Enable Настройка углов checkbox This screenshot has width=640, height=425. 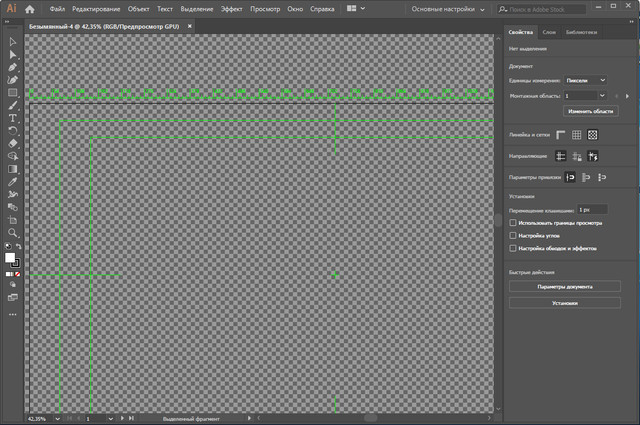coord(513,236)
